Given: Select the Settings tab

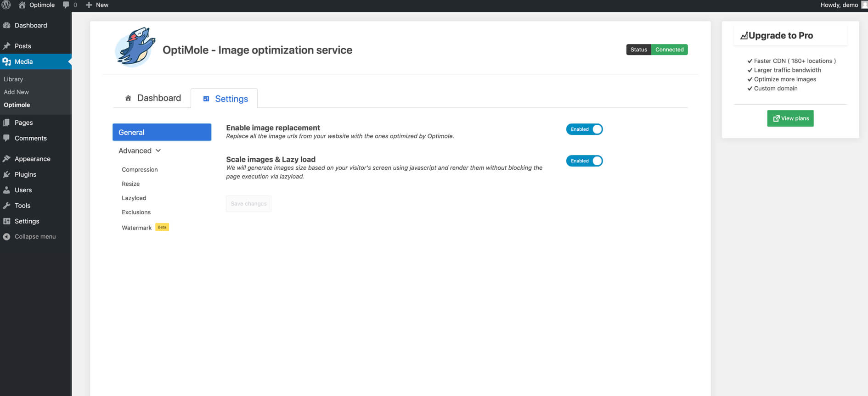Looking at the screenshot, I should pos(225,99).
